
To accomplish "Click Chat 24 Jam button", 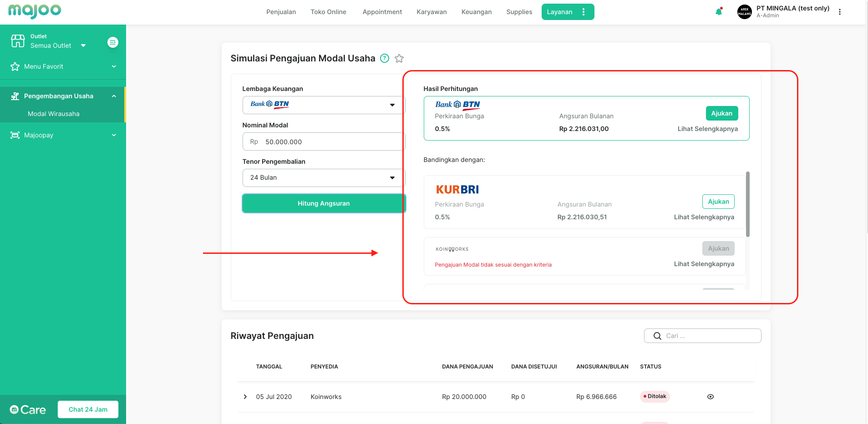I will click(x=88, y=409).
